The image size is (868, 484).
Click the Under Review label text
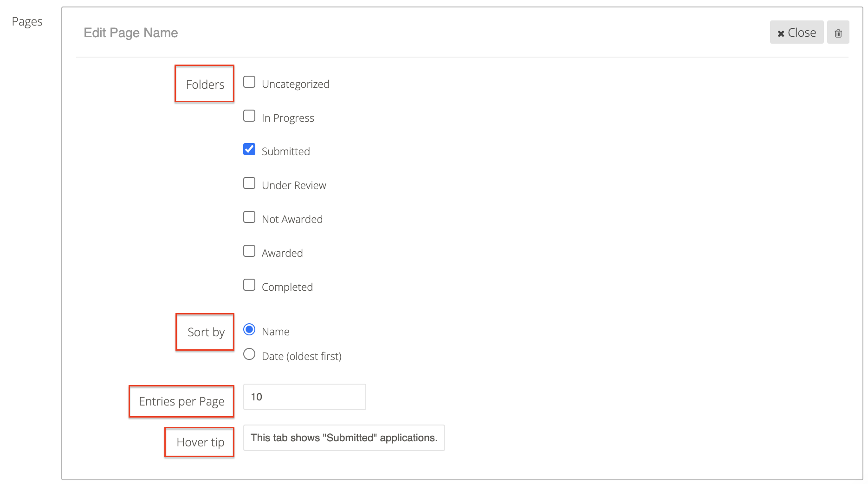pos(294,185)
